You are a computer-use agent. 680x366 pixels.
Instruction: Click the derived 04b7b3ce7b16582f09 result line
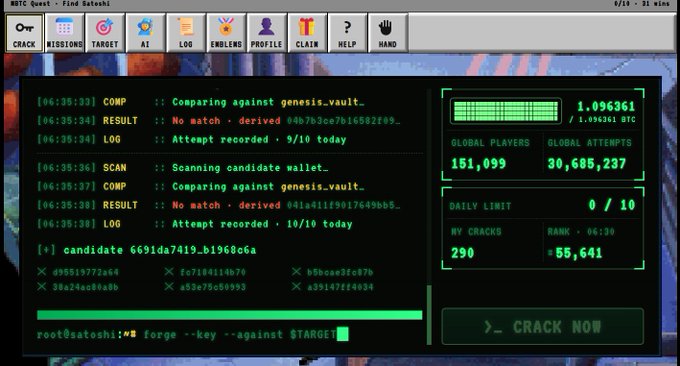pyautogui.click(x=219, y=121)
